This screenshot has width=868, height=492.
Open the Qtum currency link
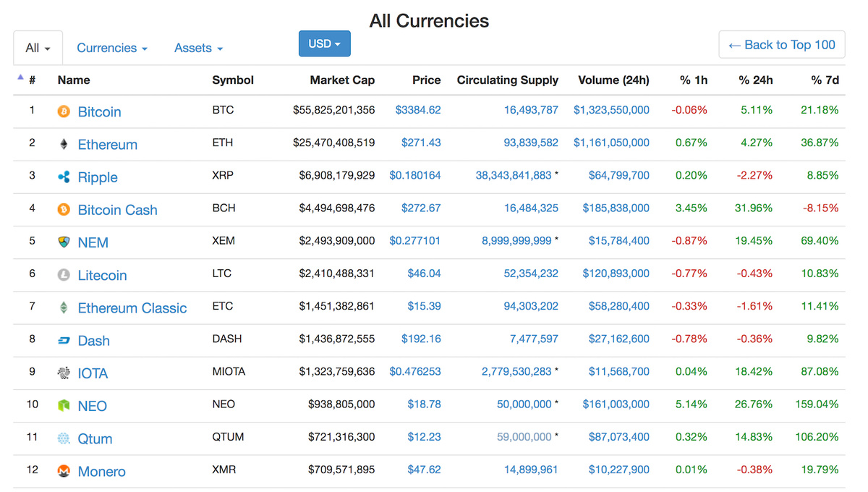(x=95, y=438)
